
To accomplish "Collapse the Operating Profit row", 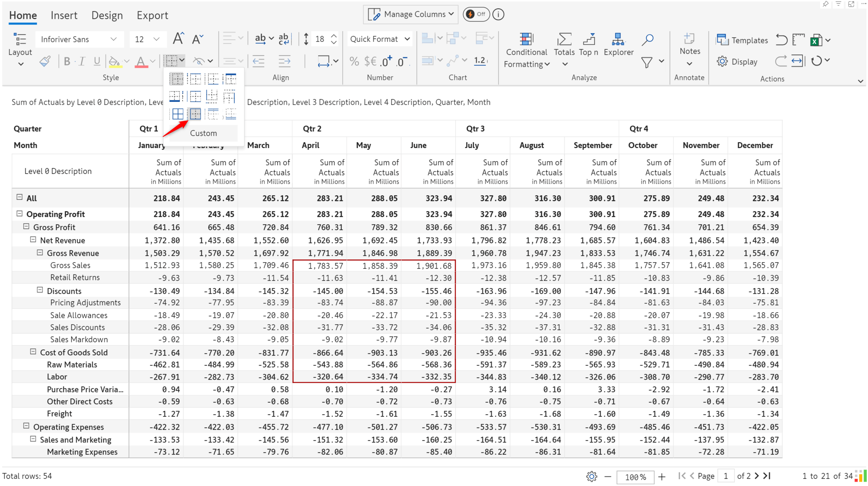I will [x=20, y=214].
